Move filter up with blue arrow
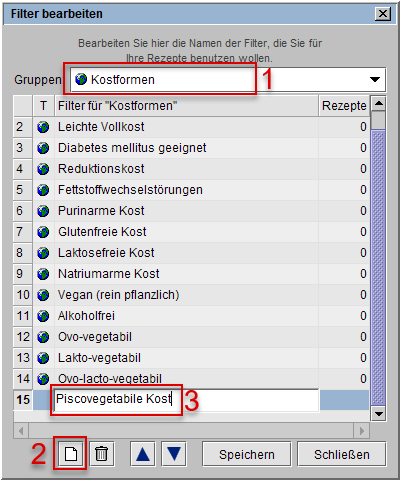Screen dimensions: 400x480 click(x=143, y=454)
